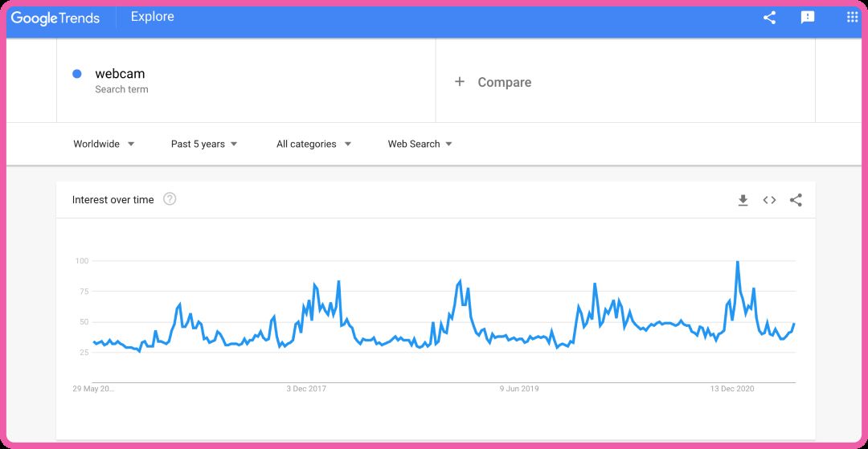Image resolution: width=868 pixels, height=449 pixels.
Task: Edit the webcam search term
Action: click(120, 74)
